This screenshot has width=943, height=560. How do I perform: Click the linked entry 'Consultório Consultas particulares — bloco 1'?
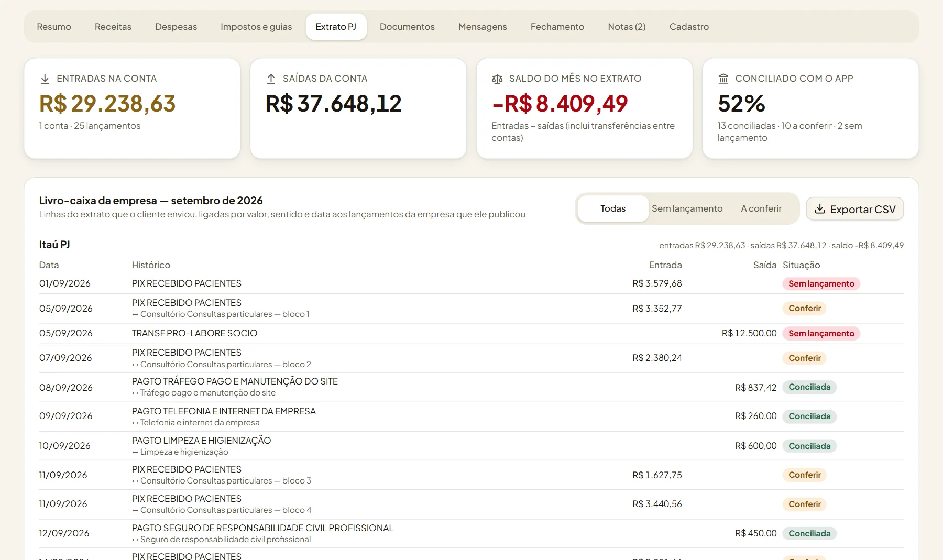pos(221,314)
